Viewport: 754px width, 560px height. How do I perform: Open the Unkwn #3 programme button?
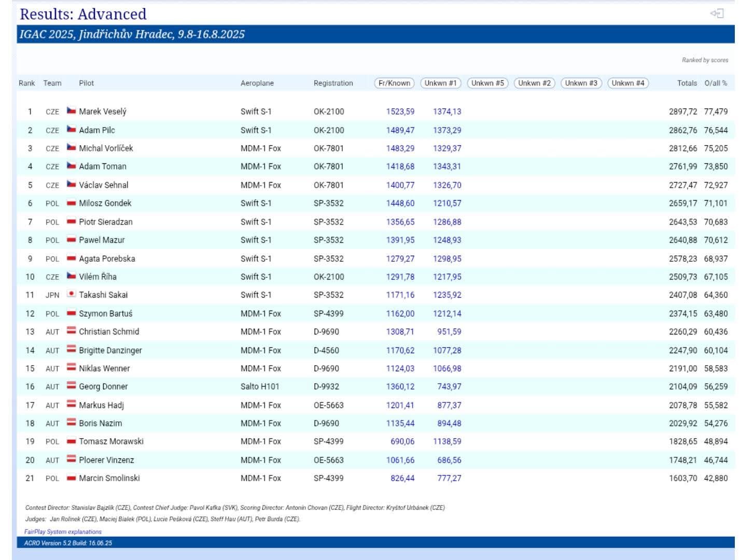pos(581,83)
